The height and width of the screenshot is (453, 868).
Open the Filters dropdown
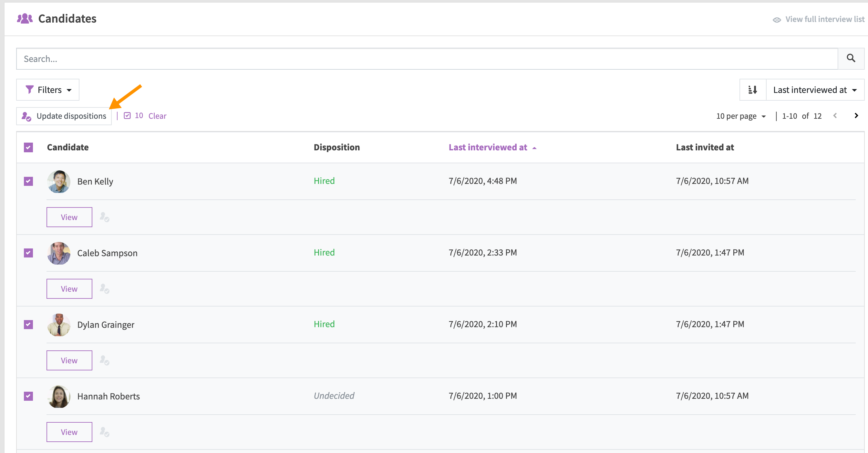pyautogui.click(x=48, y=89)
